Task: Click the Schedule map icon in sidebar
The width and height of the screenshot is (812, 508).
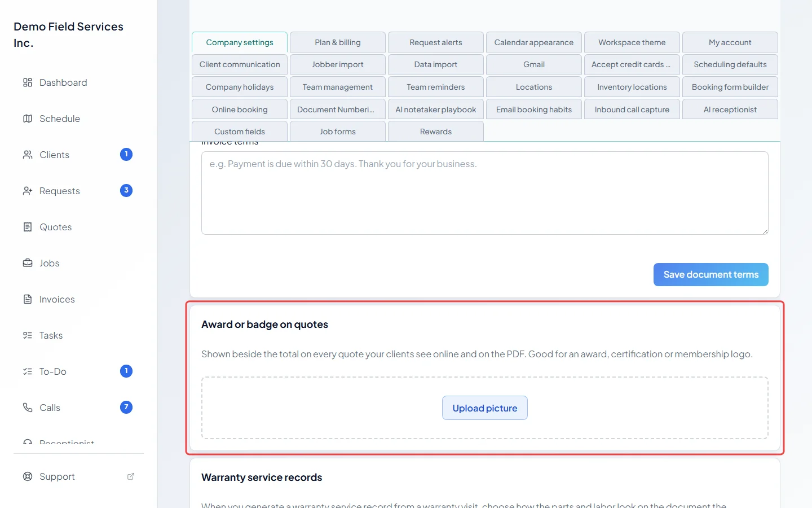Action: pos(28,119)
